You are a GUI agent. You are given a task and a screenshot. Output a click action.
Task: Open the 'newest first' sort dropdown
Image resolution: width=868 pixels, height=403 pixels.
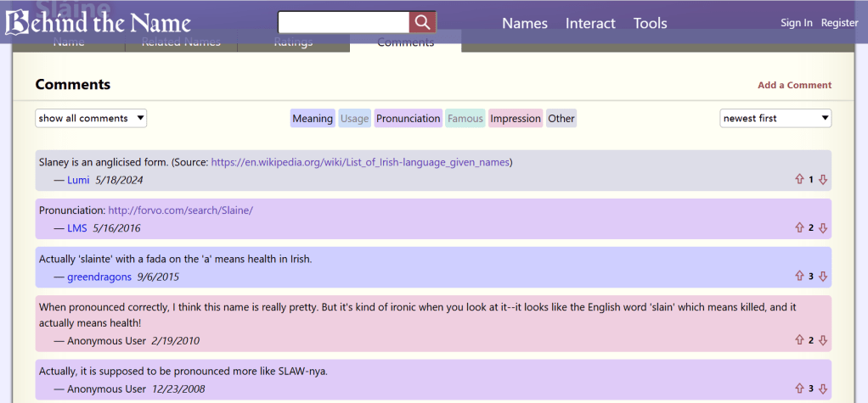tap(775, 119)
